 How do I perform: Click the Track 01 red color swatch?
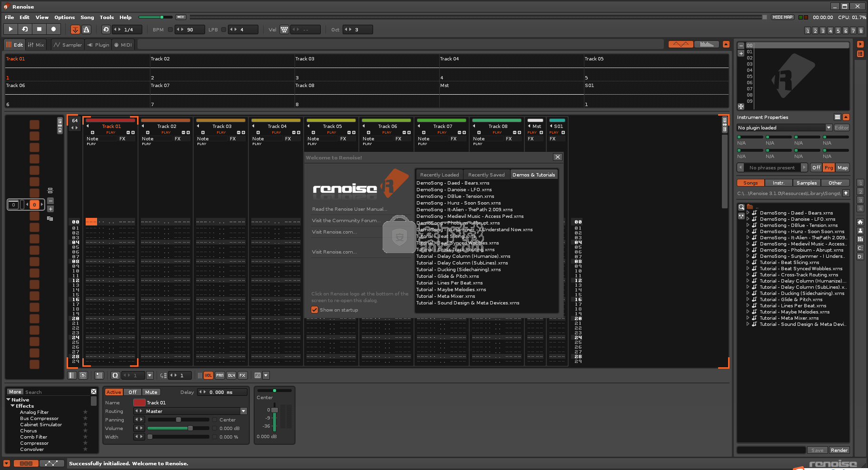(139, 402)
